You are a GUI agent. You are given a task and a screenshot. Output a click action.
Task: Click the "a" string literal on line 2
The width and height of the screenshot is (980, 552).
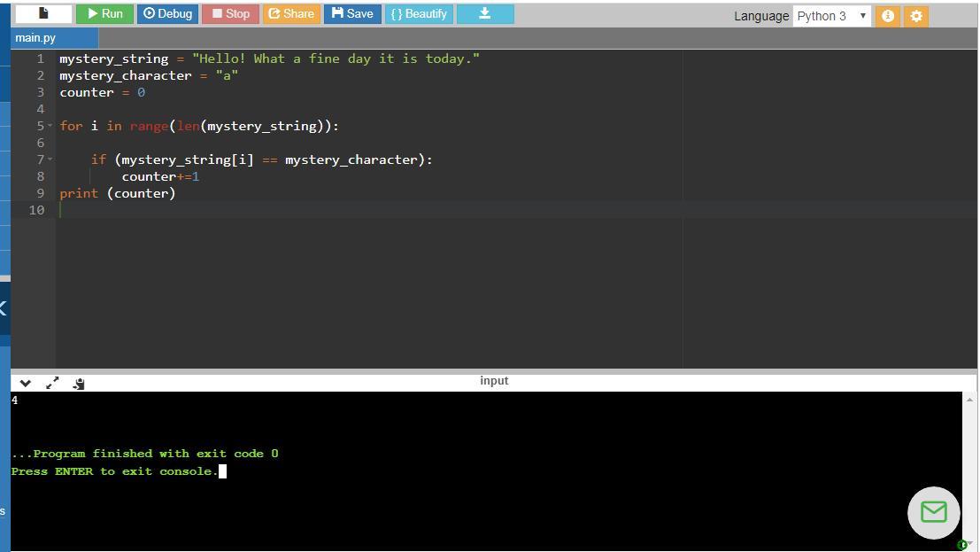point(227,75)
